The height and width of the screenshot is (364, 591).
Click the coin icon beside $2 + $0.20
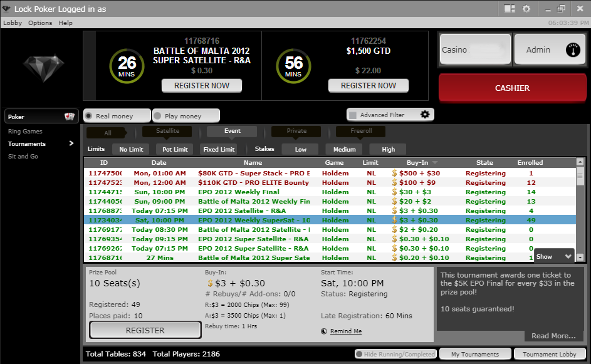[x=394, y=229]
